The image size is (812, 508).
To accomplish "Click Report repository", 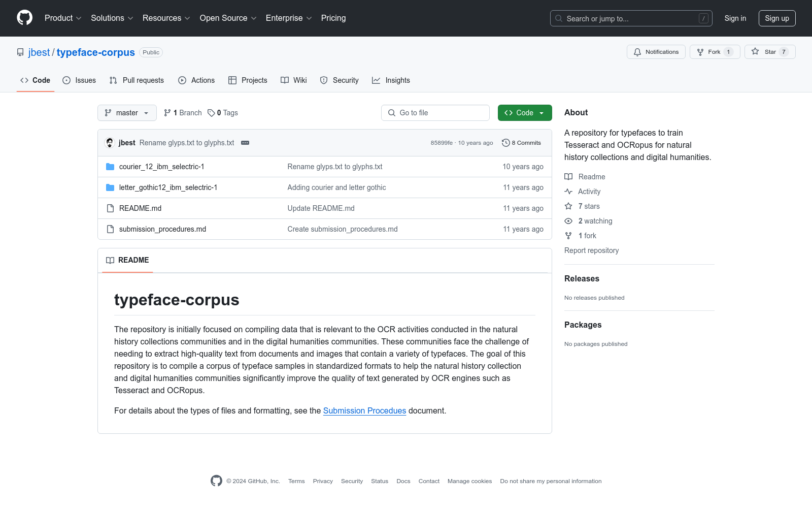I will coord(592,250).
